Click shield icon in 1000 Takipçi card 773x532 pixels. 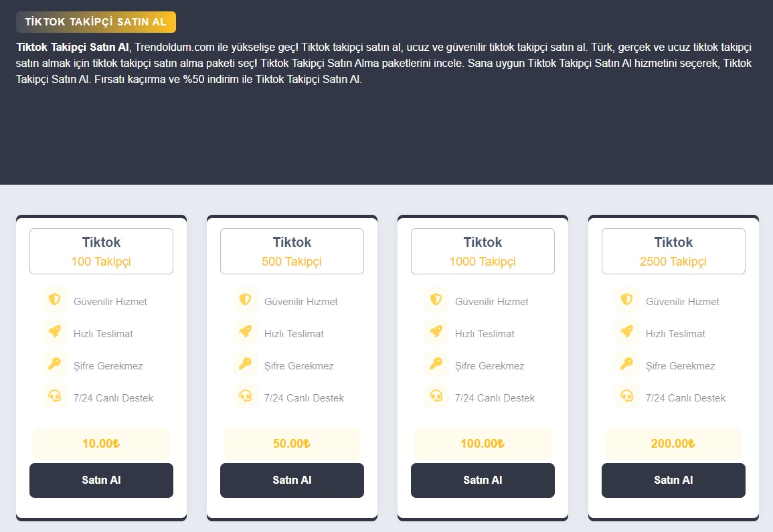436,300
